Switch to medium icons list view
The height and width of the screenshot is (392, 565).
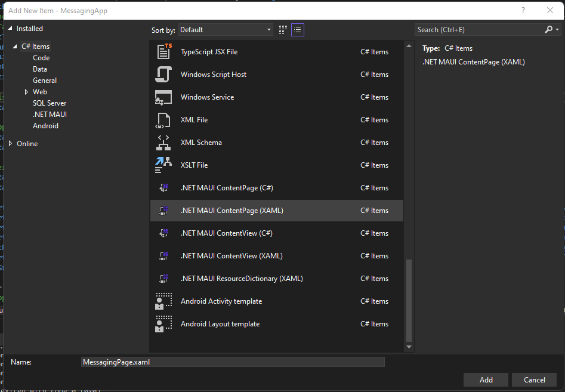[298, 30]
